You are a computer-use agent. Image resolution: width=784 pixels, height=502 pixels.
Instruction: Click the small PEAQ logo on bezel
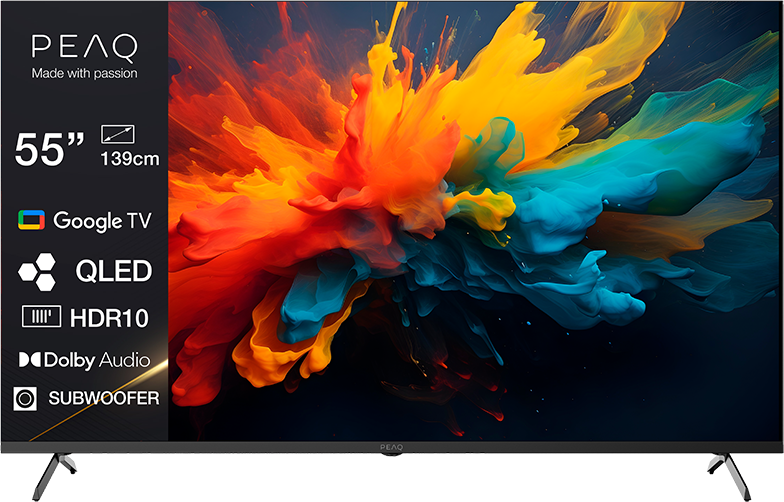tap(391, 447)
